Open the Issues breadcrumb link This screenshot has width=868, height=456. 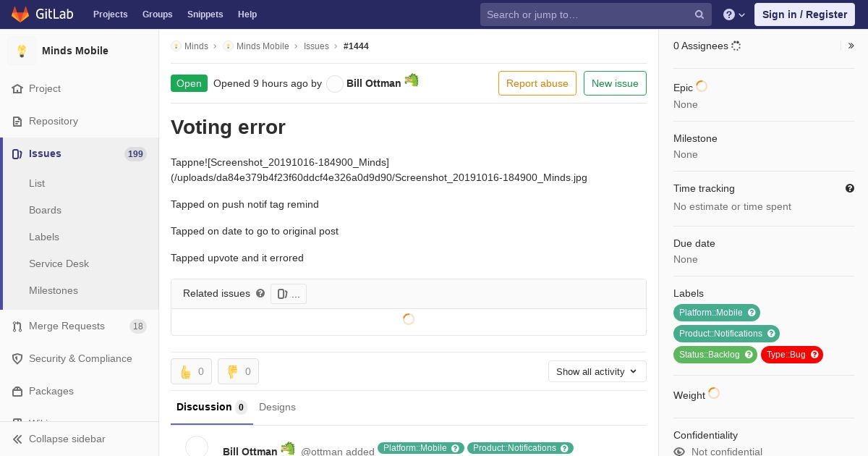click(x=316, y=46)
